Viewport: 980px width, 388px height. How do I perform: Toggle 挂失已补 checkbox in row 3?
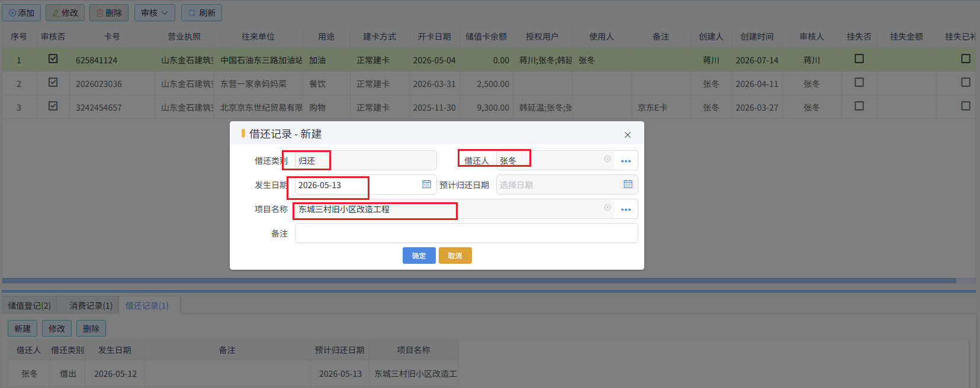pos(966,106)
